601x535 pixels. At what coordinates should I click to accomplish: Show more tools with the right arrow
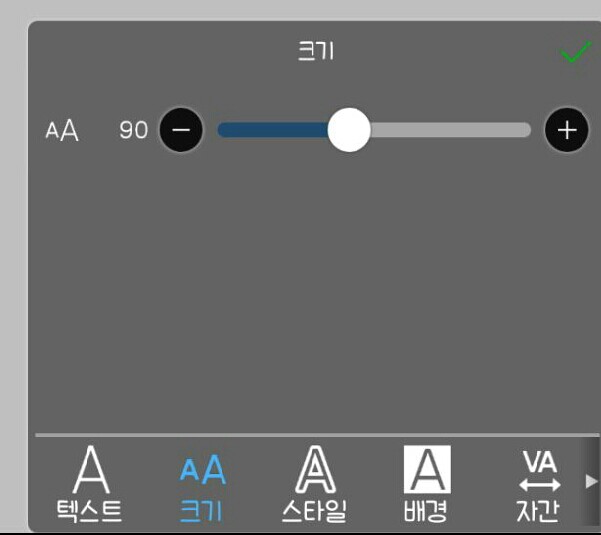[591, 482]
